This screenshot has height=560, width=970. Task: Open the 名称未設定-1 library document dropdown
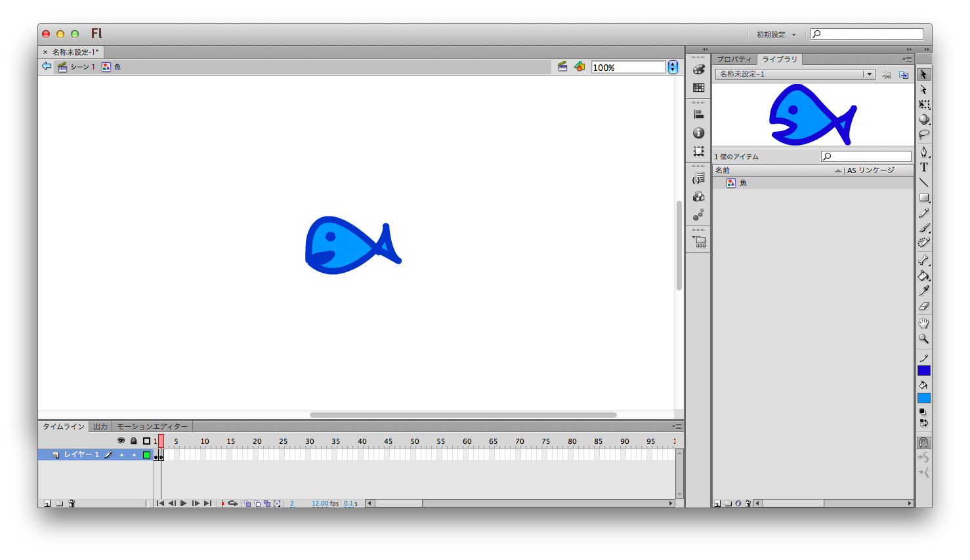click(x=869, y=74)
